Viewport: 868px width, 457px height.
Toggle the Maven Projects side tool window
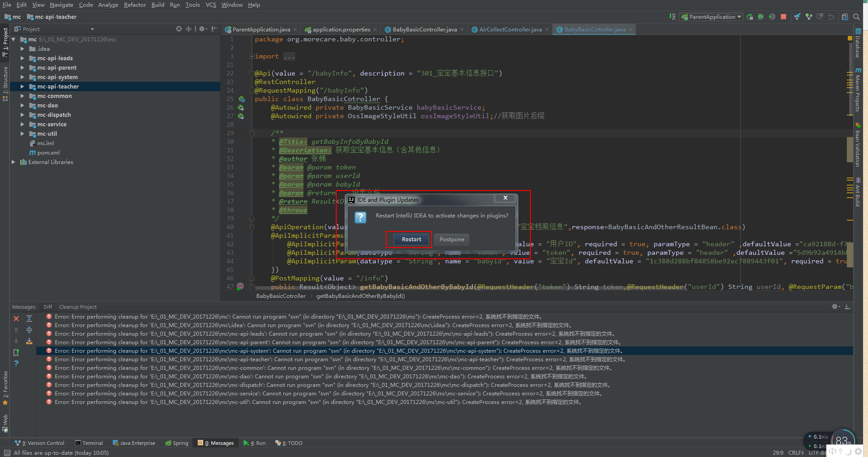click(858, 90)
